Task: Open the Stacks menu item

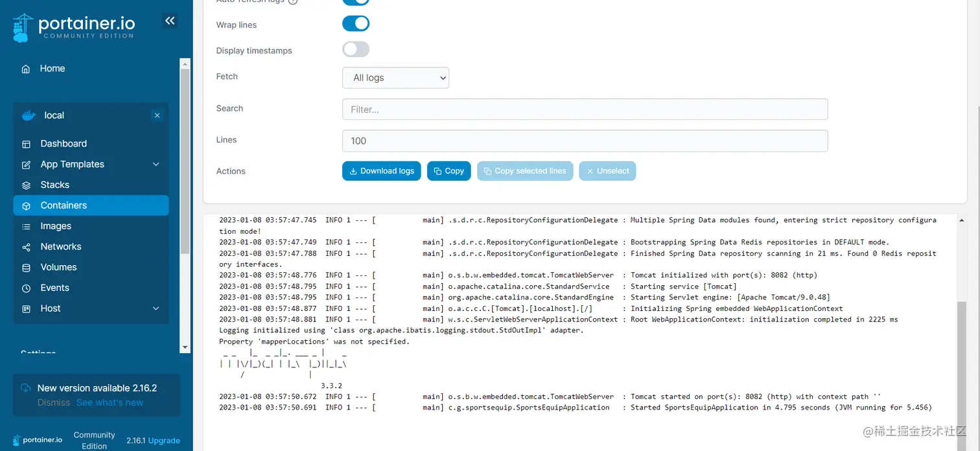Action: point(91,185)
